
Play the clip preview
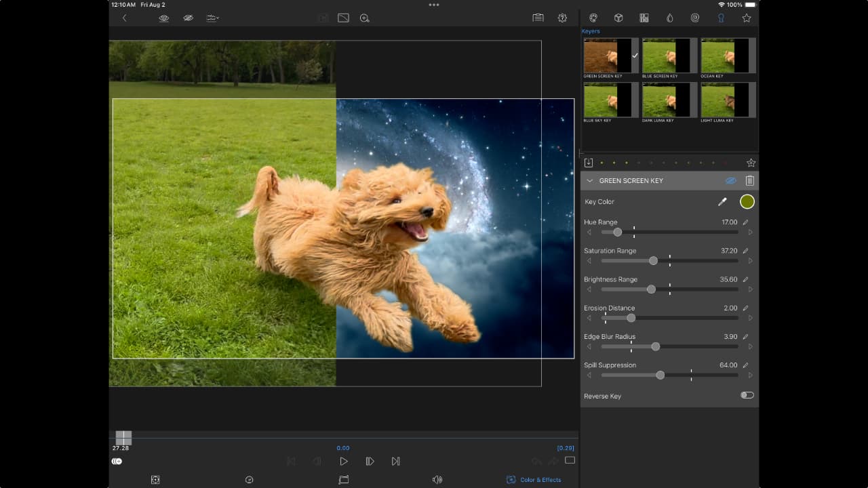(x=344, y=461)
